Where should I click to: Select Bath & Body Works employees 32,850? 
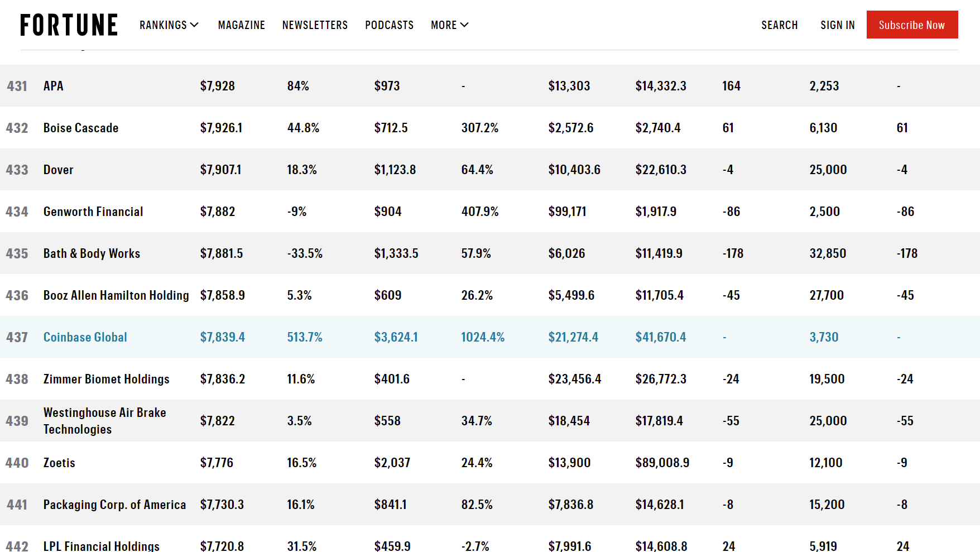click(828, 253)
